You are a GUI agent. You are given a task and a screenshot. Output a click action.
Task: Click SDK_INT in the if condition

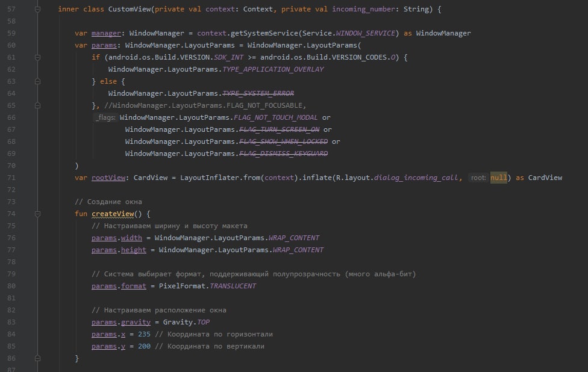[229, 57]
